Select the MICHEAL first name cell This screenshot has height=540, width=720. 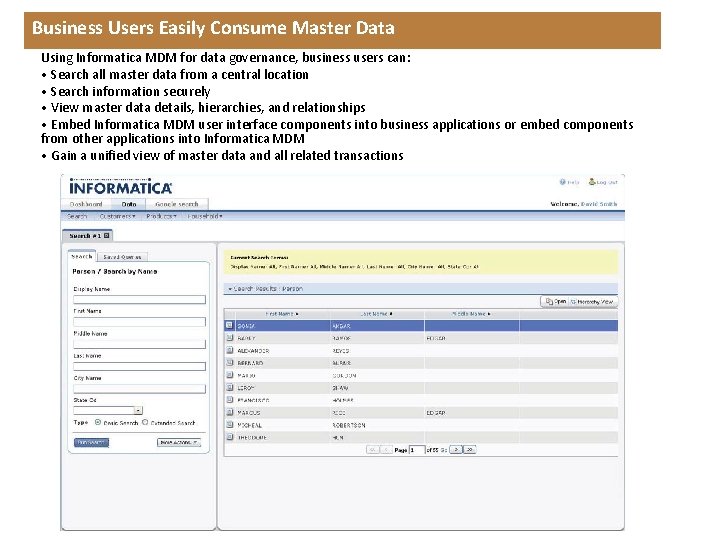pyautogui.click(x=249, y=426)
